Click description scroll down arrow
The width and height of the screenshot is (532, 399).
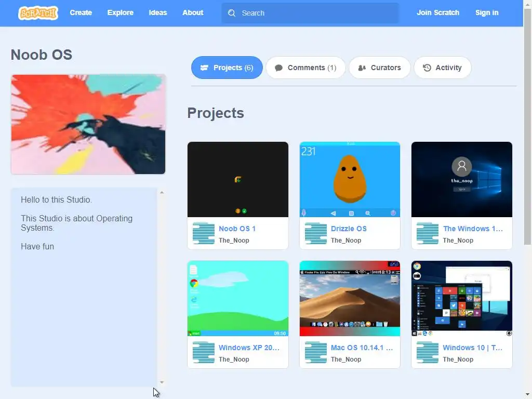pyautogui.click(x=162, y=382)
